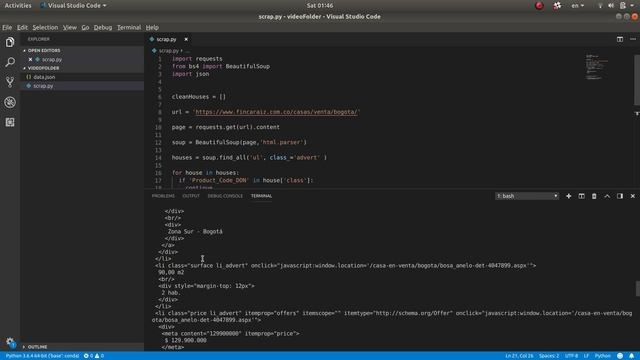Switch to the Debug Console tab
The width and height of the screenshot is (640, 360).
click(x=225, y=196)
